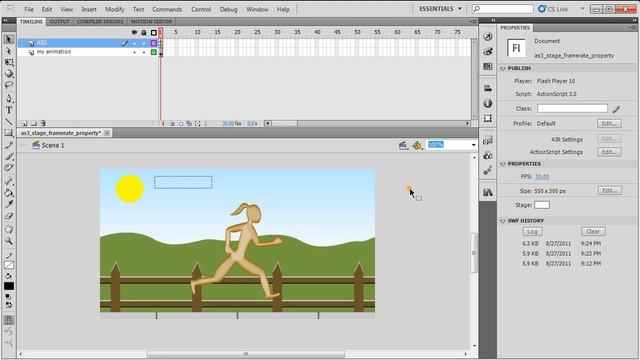Click the Log button in SWF History
Viewport: 640px width, 360px height.
pos(532,231)
